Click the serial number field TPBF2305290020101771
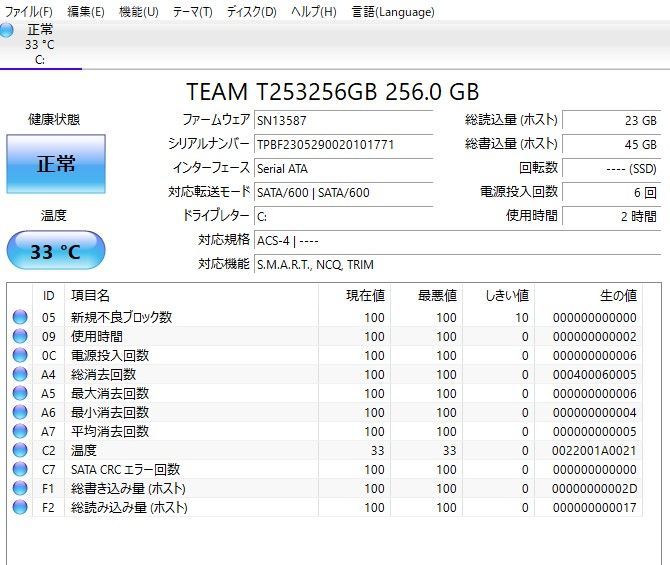Image resolution: width=670 pixels, height=565 pixels. coord(344,144)
